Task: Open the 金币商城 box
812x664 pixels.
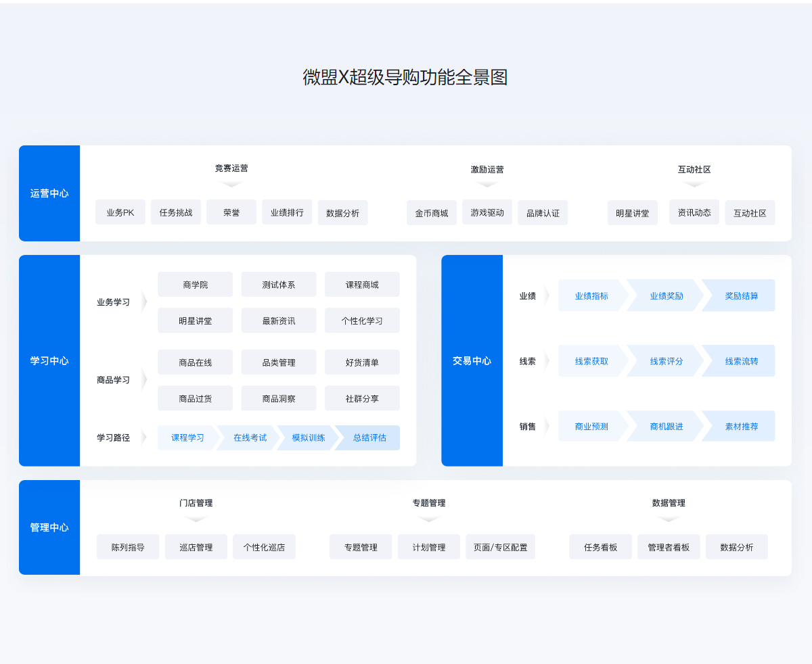Action: coord(432,213)
